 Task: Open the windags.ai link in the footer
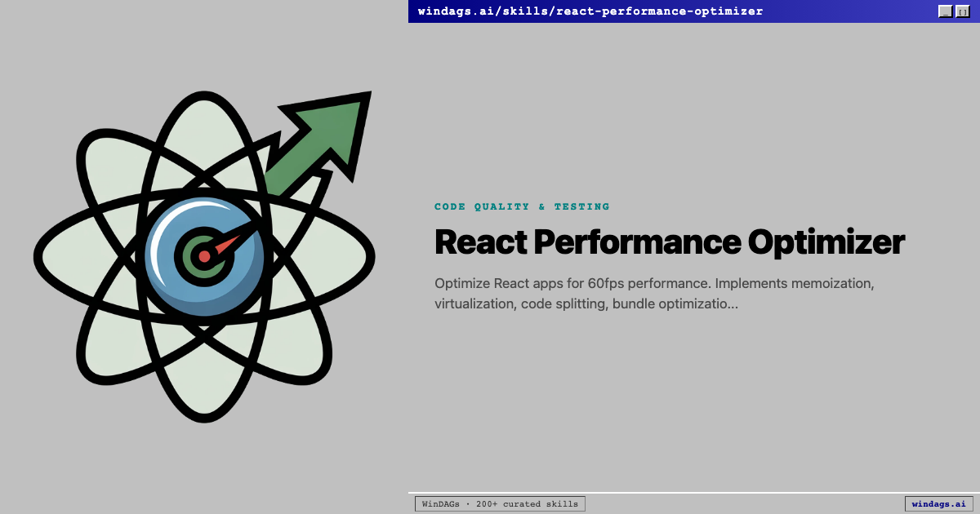click(938, 503)
